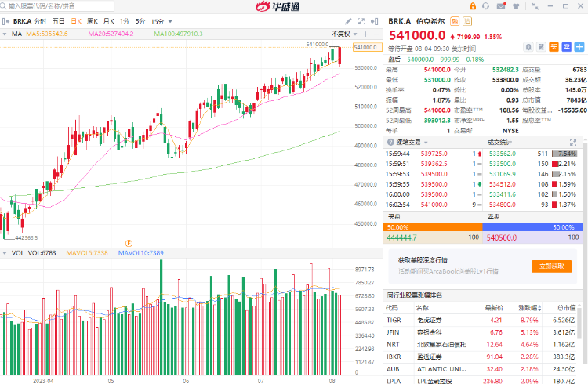Click the orange lock icon in title bar
This screenshot has height=384, width=588.
(x=473, y=6)
